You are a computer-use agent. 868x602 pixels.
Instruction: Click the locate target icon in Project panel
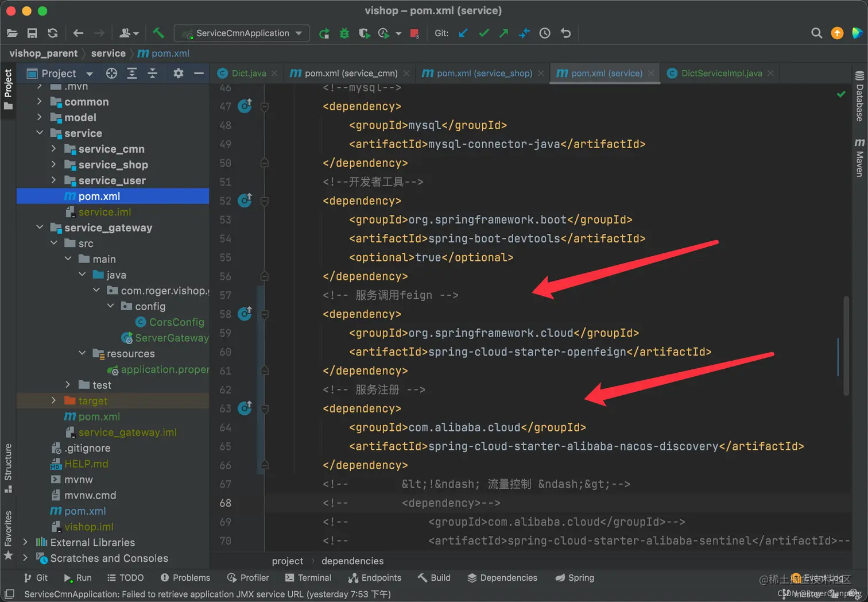click(x=111, y=73)
